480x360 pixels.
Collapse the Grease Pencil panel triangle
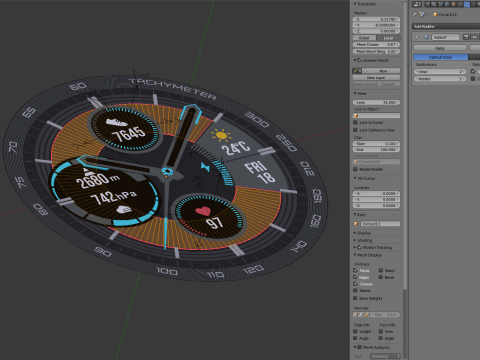(355, 60)
